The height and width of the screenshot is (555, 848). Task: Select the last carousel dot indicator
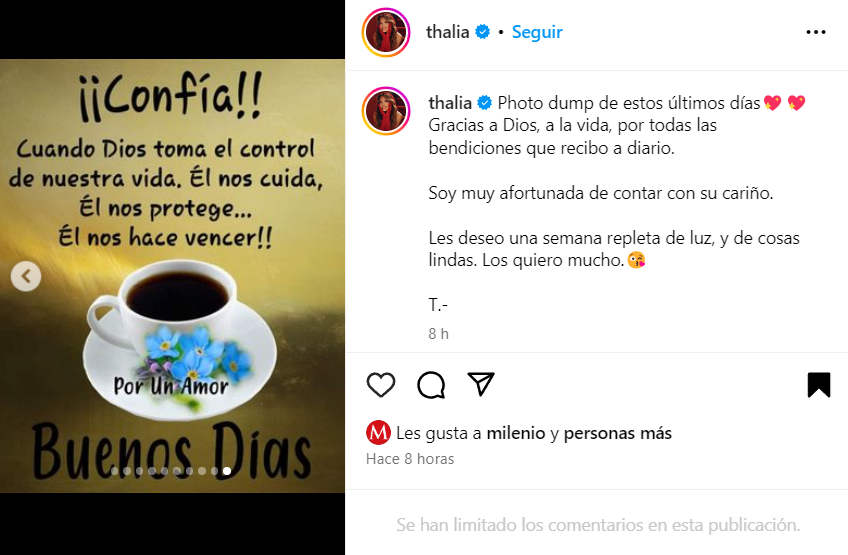coord(227,471)
